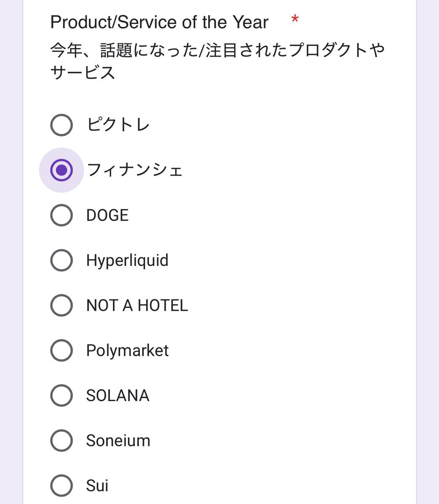Viewport: 439px width, 504px height.
Task: Click the フィナンシェ option label text
Action: (x=135, y=170)
